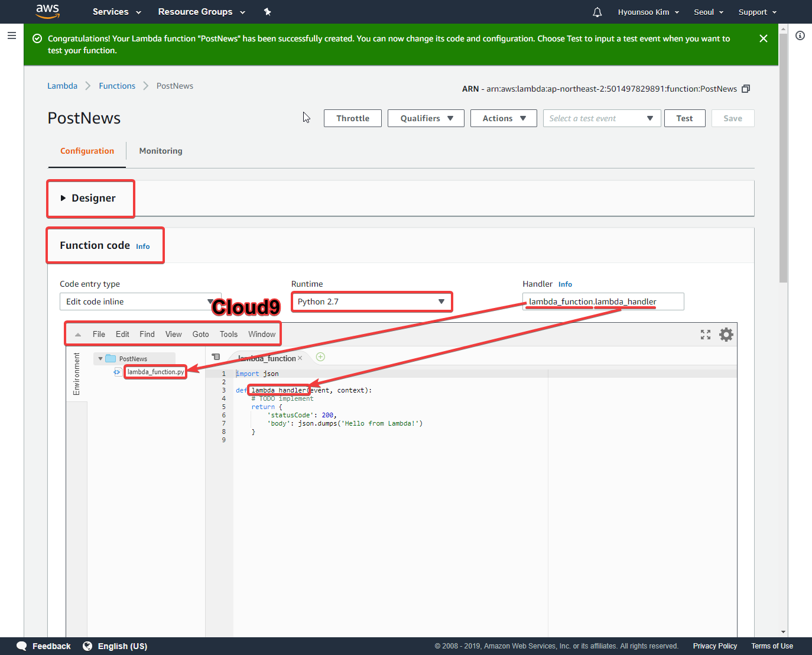Open the Seoul region selector
Screen dimensions: 812x655
coord(709,12)
